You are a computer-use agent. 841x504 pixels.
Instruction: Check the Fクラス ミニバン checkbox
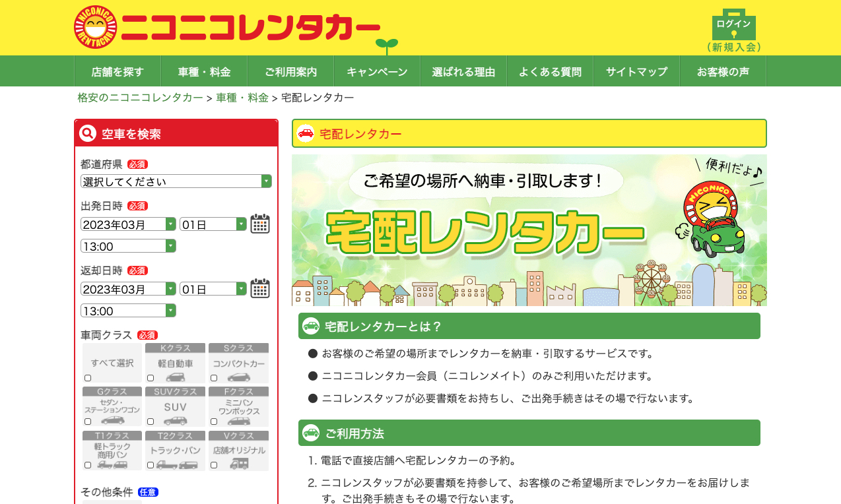(214, 422)
